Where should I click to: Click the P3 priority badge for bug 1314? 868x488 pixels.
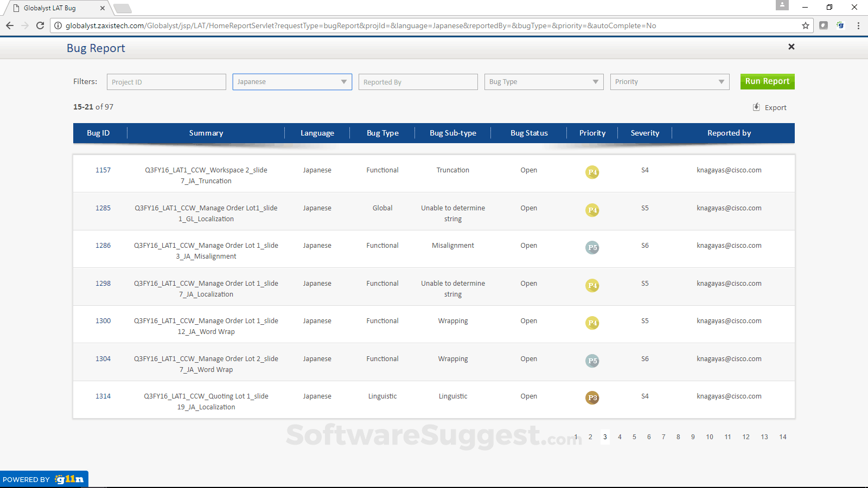(592, 397)
